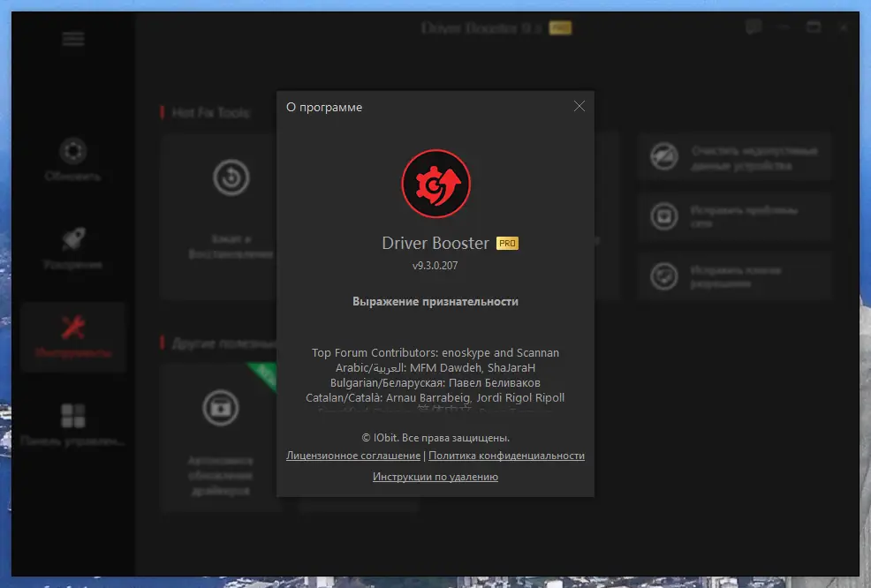Image resolution: width=871 pixels, height=588 pixels.
Task: Open the Политика конфиденциальности link
Action: click(x=506, y=456)
